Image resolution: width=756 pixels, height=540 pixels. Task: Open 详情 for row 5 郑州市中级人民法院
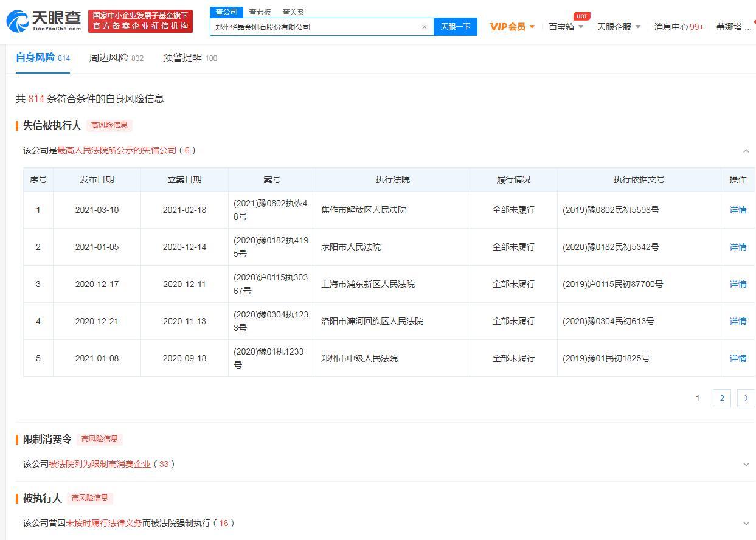[x=738, y=358]
